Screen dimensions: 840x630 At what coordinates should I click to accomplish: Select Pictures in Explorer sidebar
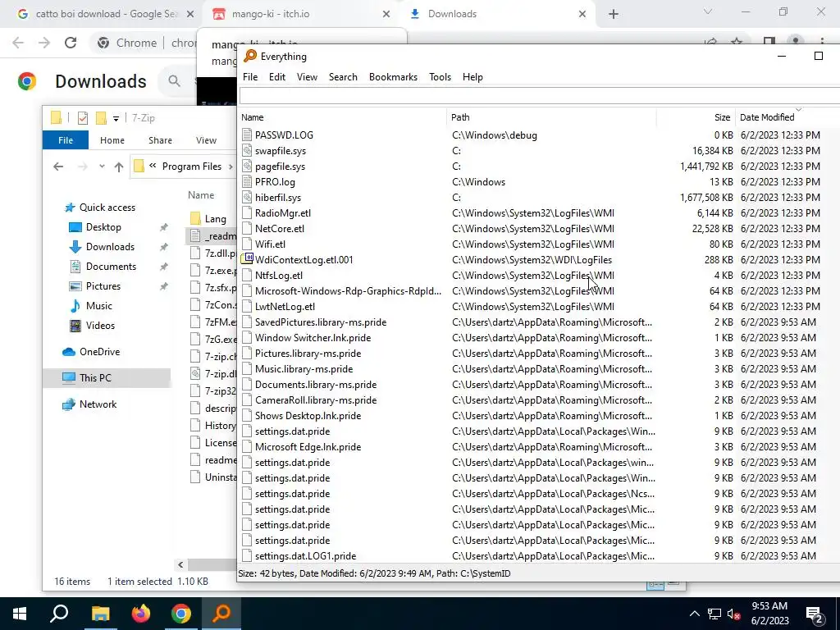[x=103, y=286]
